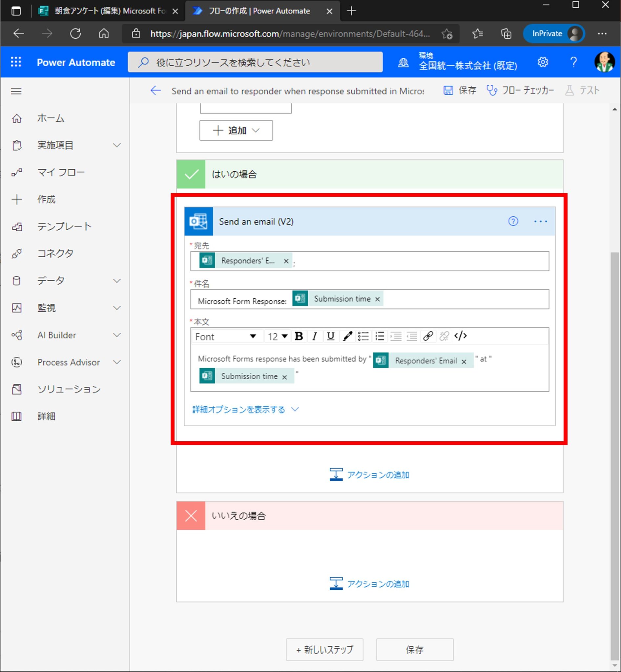Viewport: 621px width, 672px height.
Task: Remove Submission time token in body
Action: [x=284, y=377]
